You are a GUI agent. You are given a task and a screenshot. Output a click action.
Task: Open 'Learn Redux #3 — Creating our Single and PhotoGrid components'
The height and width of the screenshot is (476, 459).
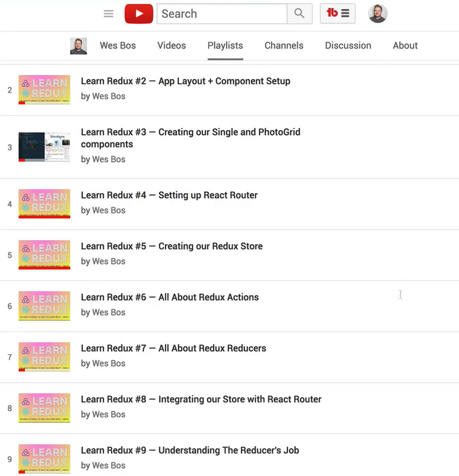[x=191, y=138]
